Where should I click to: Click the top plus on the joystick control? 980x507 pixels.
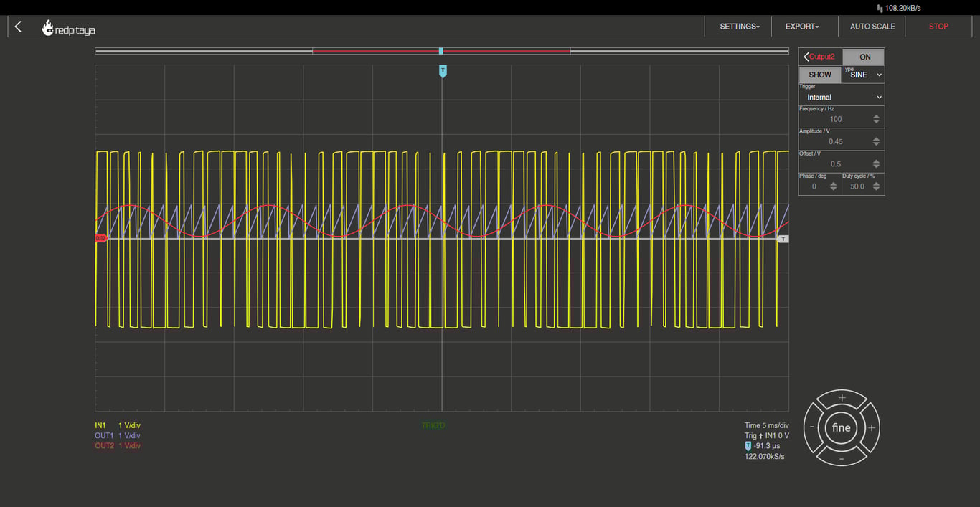842,398
